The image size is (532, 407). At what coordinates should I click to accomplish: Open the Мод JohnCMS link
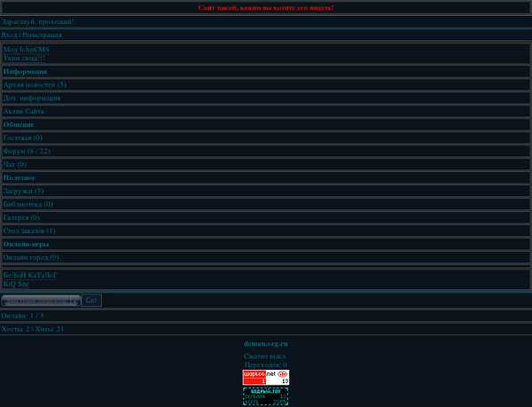coord(26,50)
